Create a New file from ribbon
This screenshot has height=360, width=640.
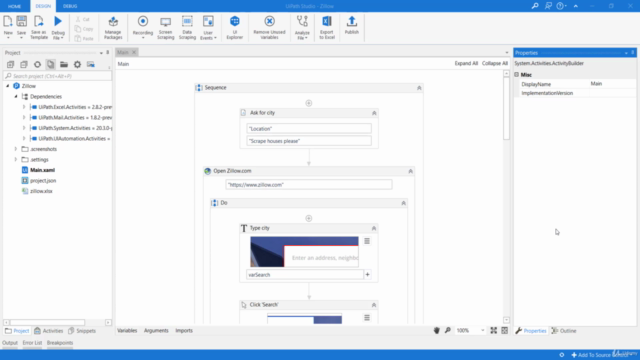click(x=8, y=27)
